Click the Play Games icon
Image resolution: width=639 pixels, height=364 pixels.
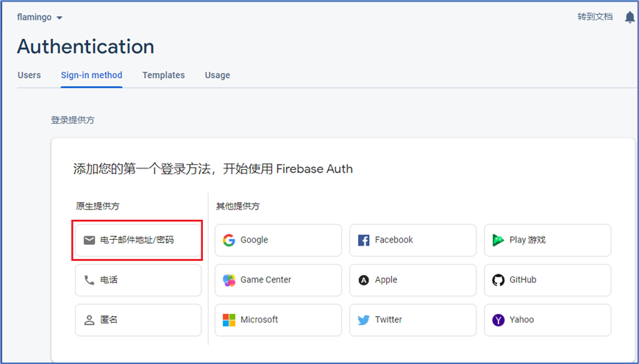pyautogui.click(x=498, y=240)
